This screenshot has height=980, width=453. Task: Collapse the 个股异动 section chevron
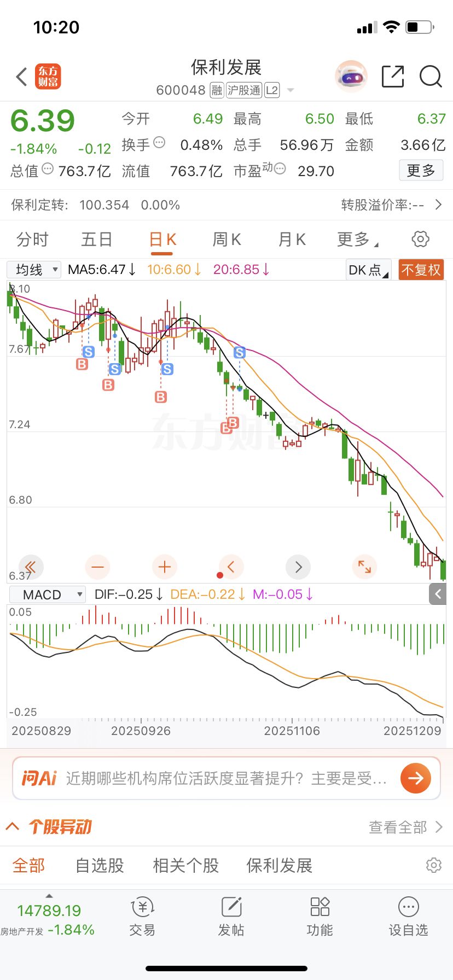click(x=13, y=826)
